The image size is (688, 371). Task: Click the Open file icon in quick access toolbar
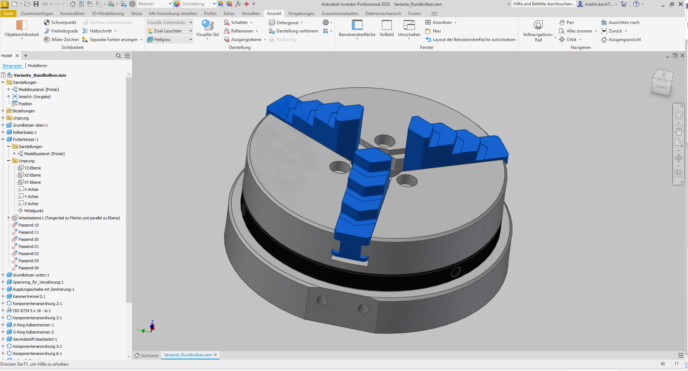(27, 4)
